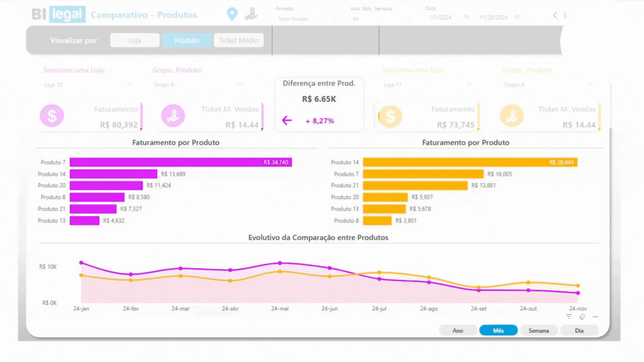
Task: Click the BI legal logo
Action: (x=59, y=14)
